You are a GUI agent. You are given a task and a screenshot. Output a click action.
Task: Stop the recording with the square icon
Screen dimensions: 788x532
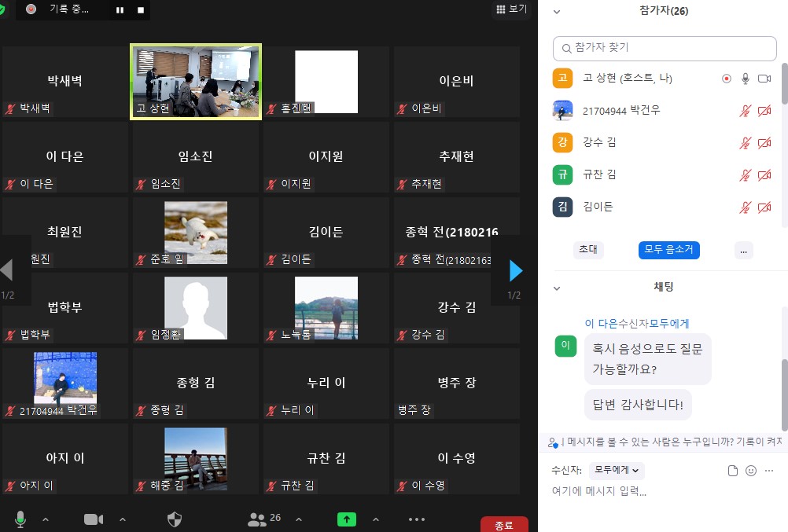coord(141,10)
